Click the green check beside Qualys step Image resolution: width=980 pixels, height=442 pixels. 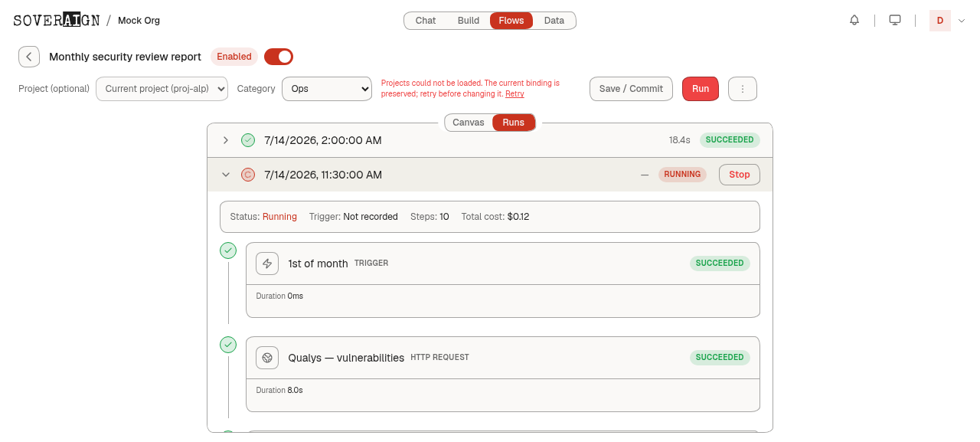(x=228, y=345)
